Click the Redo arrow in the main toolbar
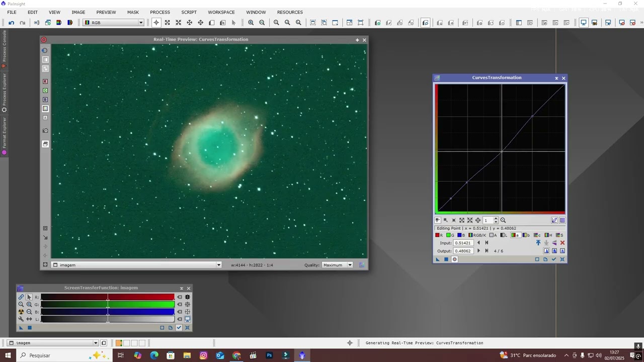Viewport: 644px width, 362px height. [22, 23]
